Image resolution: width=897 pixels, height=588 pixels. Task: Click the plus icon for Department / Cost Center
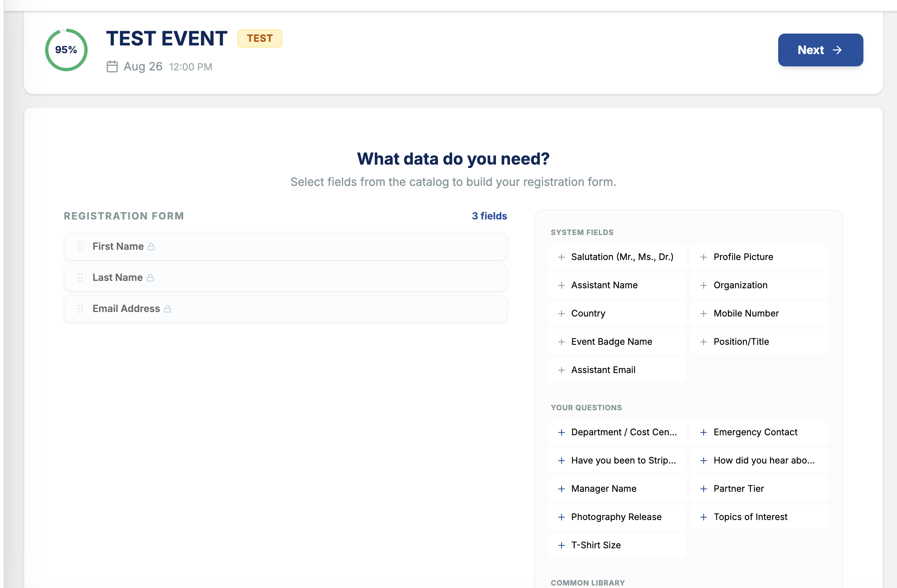pyautogui.click(x=562, y=432)
